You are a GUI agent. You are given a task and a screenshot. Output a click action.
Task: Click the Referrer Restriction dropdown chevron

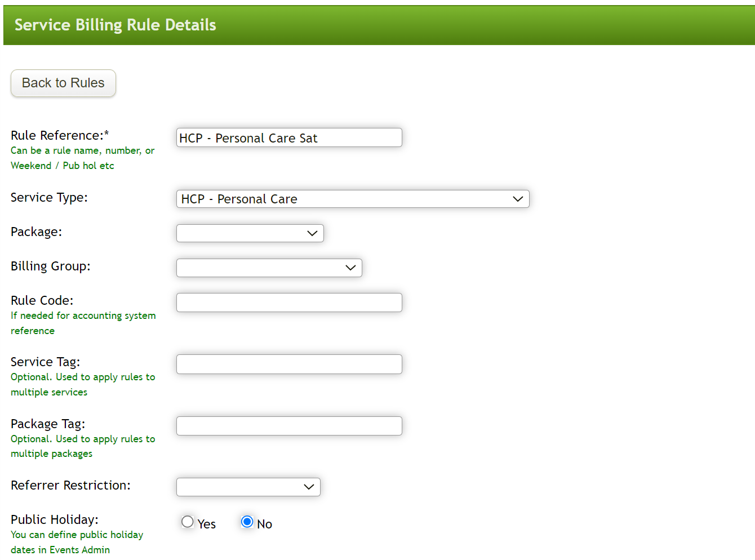pyautogui.click(x=309, y=487)
